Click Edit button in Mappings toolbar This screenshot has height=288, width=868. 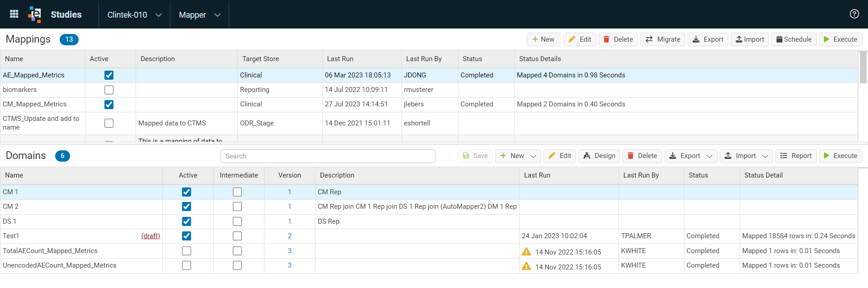(x=580, y=39)
